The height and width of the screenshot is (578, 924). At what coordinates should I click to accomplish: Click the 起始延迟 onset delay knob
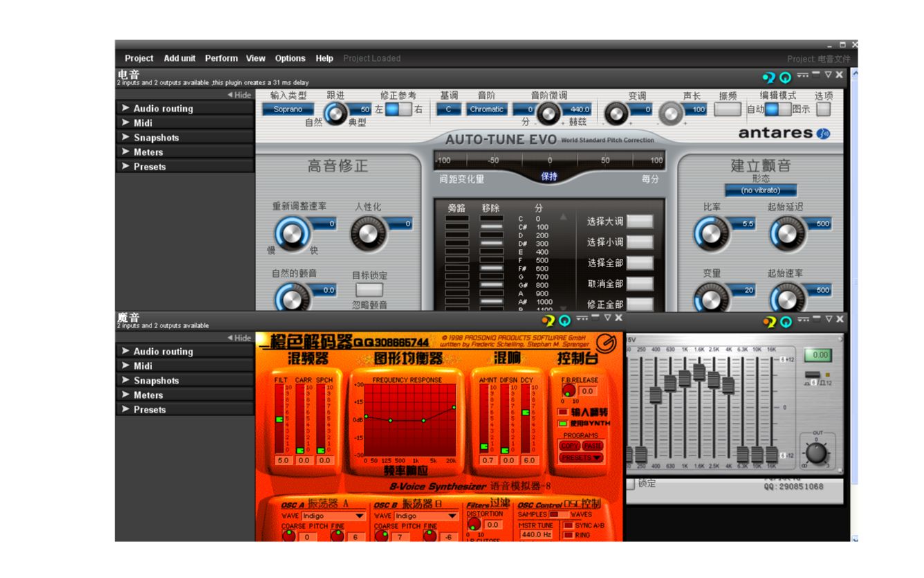pyautogui.click(x=787, y=233)
